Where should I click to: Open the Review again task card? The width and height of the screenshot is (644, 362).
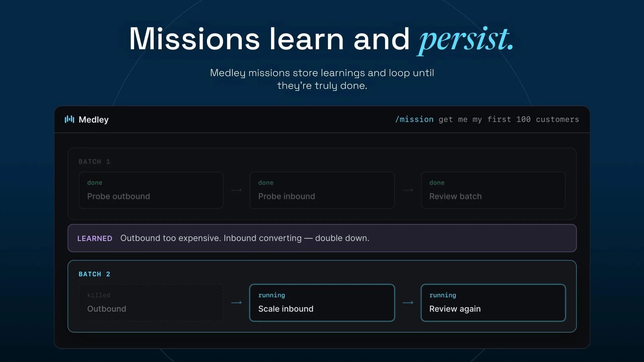(493, 303)
